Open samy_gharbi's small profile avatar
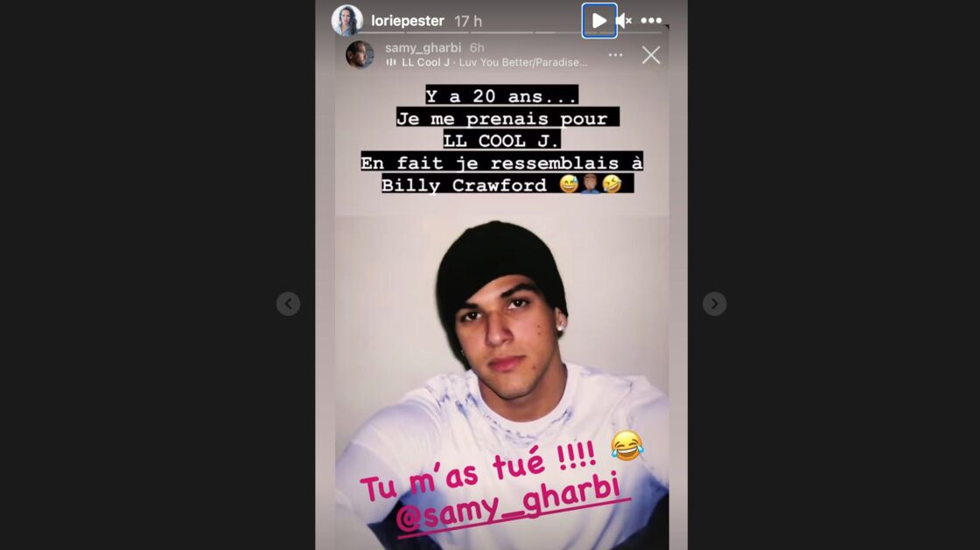The height and width of the screenshot is (550, 980). pos(360,54)
